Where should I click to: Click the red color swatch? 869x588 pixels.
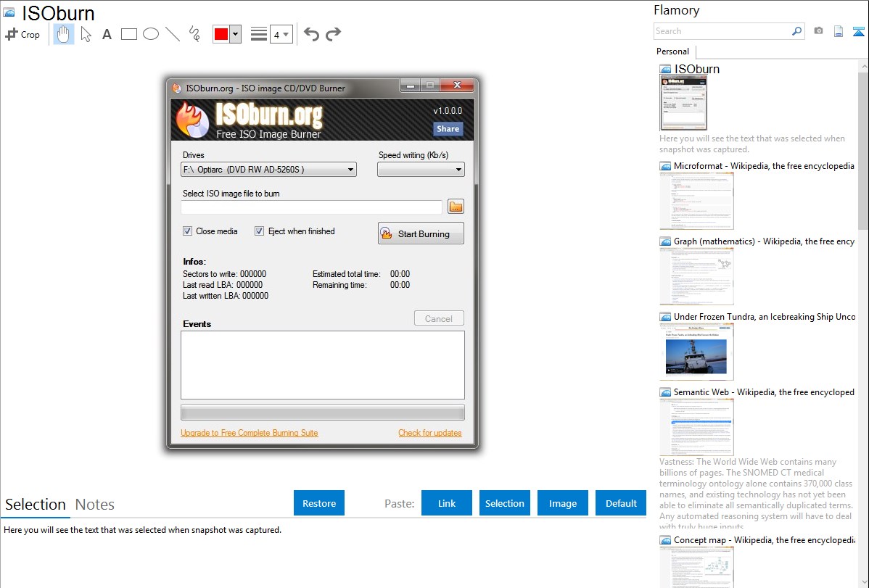point(221,34)
